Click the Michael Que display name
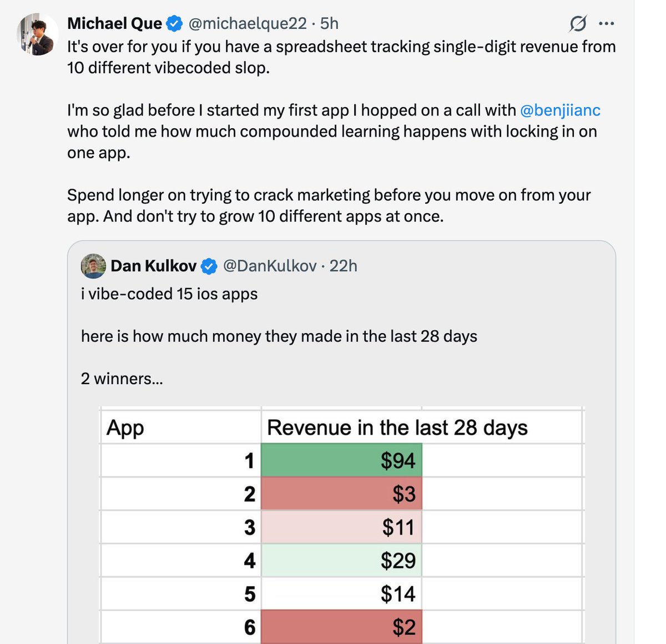The width and height of the screenshot is (666, 644). 115,23
